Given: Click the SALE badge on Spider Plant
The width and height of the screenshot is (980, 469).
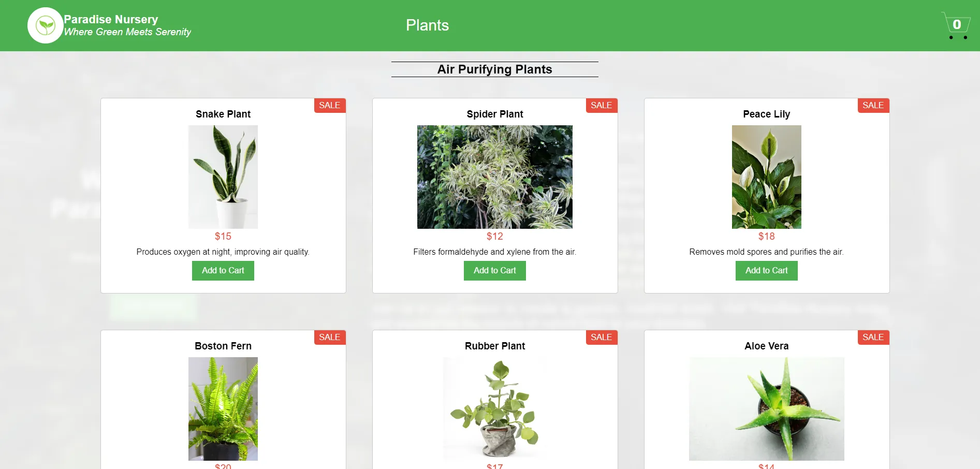Looking at the screenshot, I should pos(602,106).
